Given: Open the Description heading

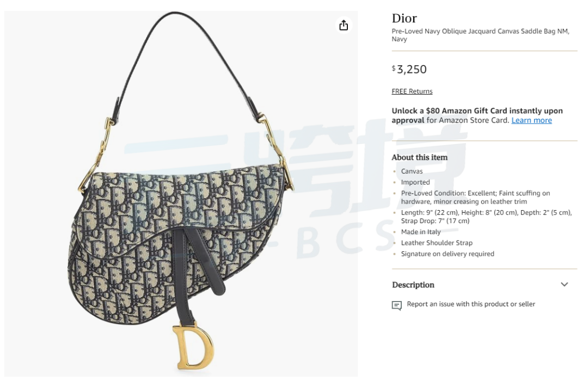Looking at the screenshot, I should pyautogui.click(x=413, y=285).
